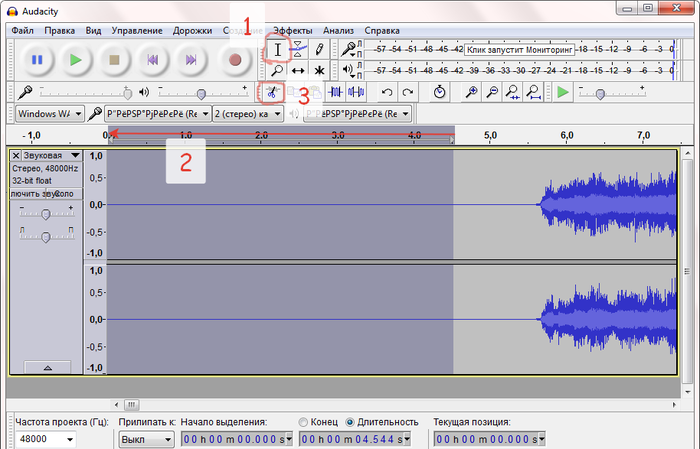Toggle Solo on the audio track

62,193
